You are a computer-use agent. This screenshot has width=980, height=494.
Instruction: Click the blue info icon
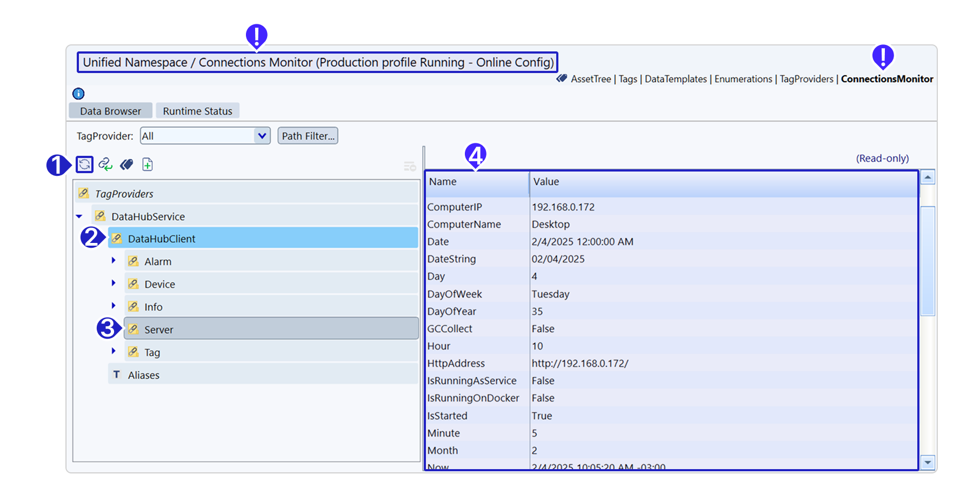click(78, 94)
